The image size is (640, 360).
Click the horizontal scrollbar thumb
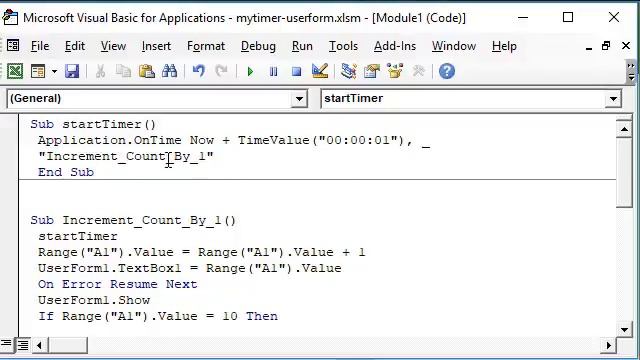pyautogui.click(x=68, y=346)
